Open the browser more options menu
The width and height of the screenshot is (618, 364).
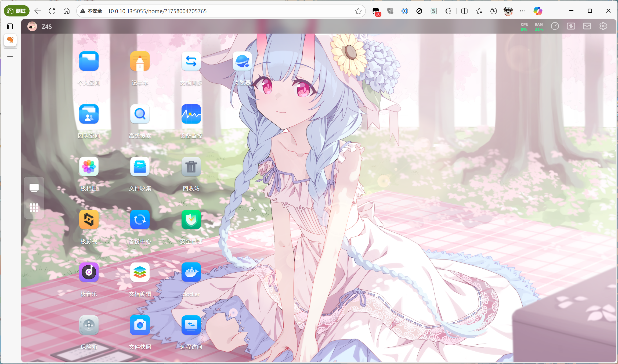[522, 11]
